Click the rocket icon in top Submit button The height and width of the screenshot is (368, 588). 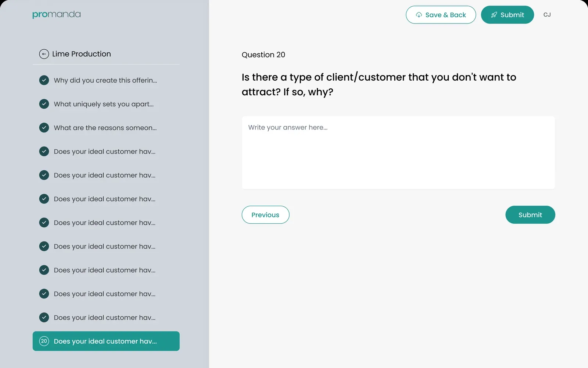pos(494,15)
